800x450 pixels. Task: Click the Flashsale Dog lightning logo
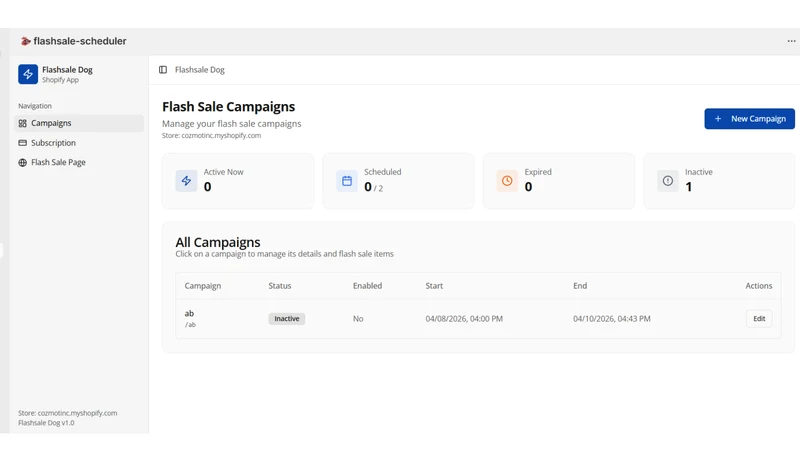28,74
